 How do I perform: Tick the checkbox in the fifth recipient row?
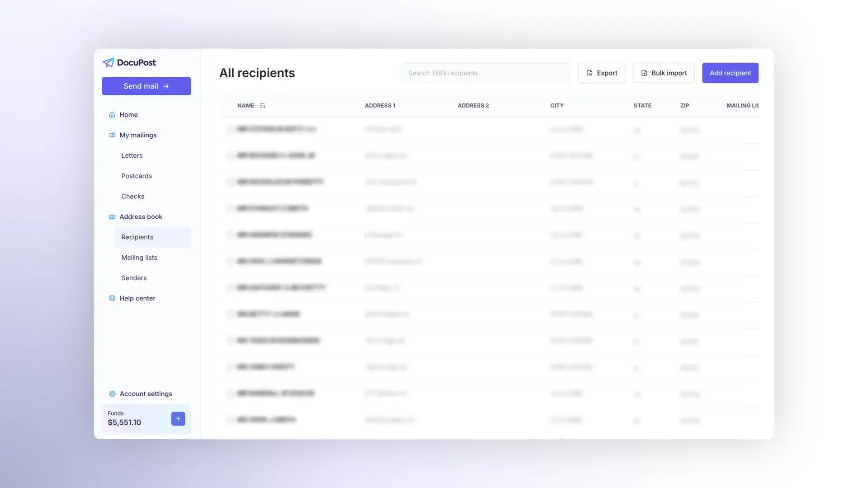[231, 235]
